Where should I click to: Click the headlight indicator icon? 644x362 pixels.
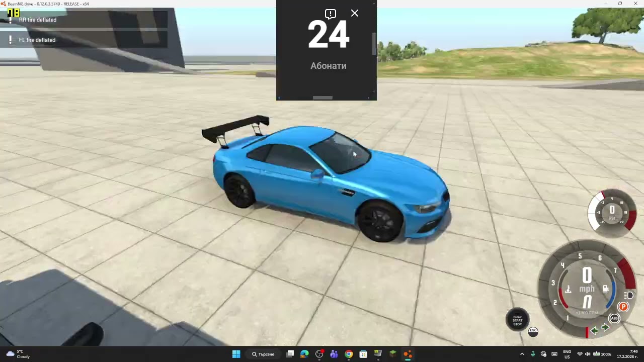pyautogui.click(x=628, y=295)
